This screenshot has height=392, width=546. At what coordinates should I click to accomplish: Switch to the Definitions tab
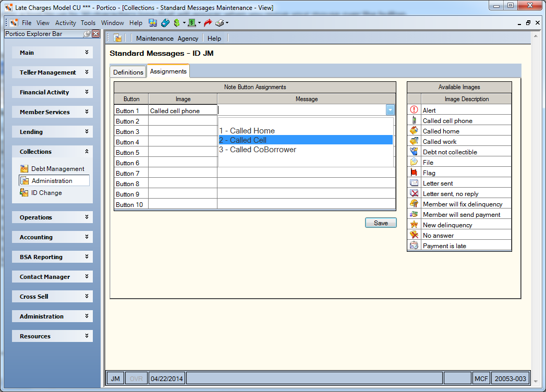[128, 72]
